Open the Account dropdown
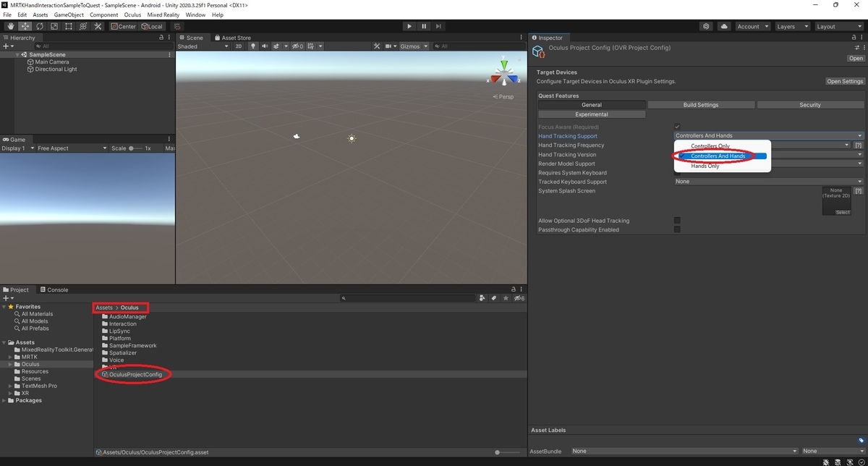 point(752,26)
